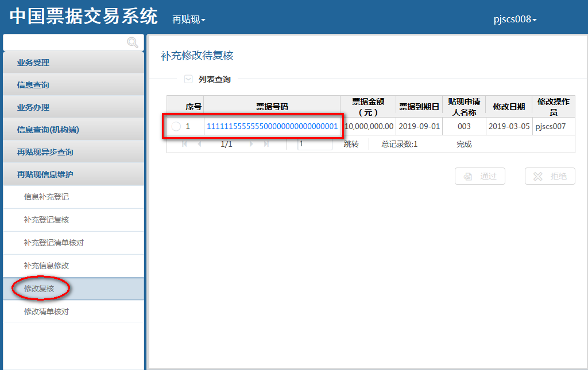Click the 拒绝 reject button
This screenshot has height=370, width=588.
(550, 176)
